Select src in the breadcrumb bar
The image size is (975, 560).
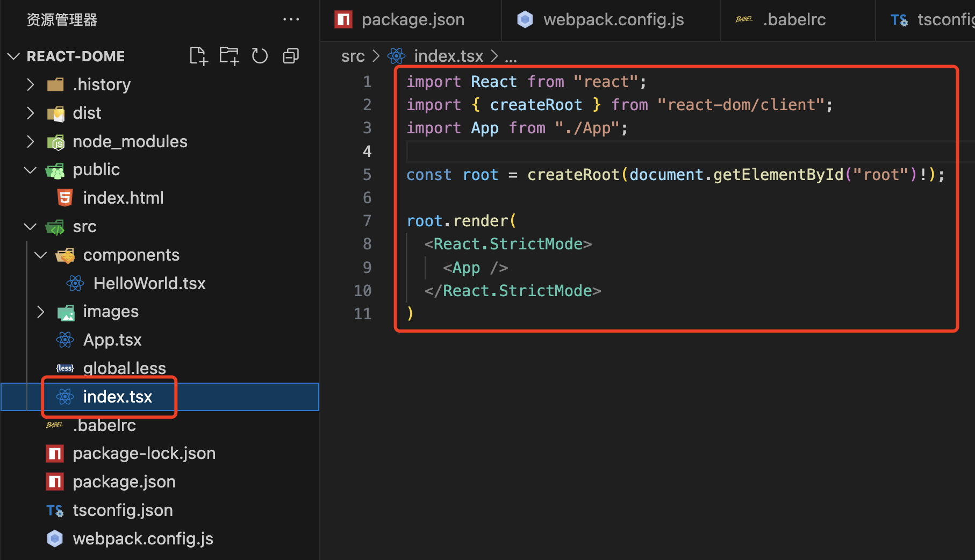[x=353, y=55]
